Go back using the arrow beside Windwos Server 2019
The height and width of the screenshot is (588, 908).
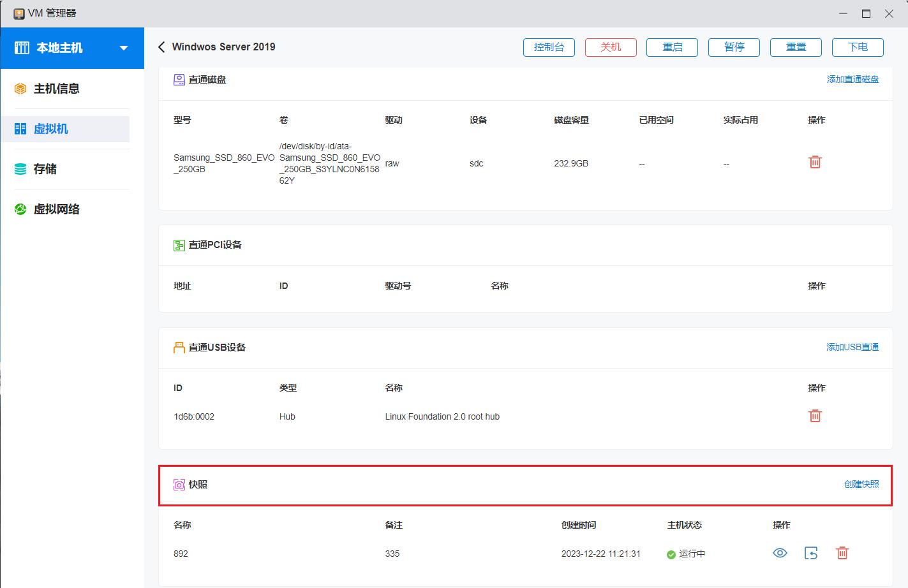point(161,47)
